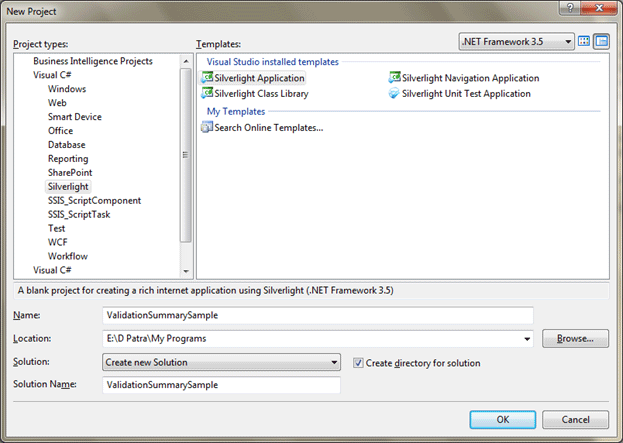623x443 pixels.
Task: Select the Database project type
Action: click(66, 144)
